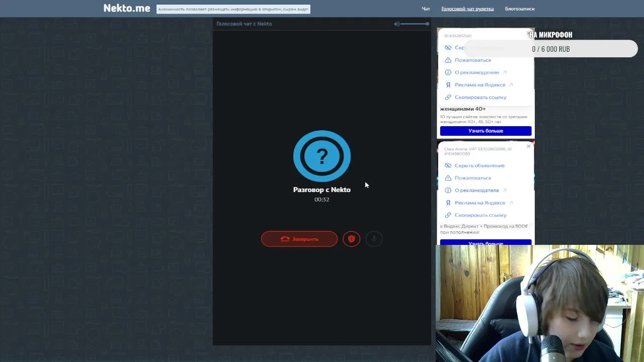Click the 0 / 6 000 RUB donation progress bar

tap(551, 49)
